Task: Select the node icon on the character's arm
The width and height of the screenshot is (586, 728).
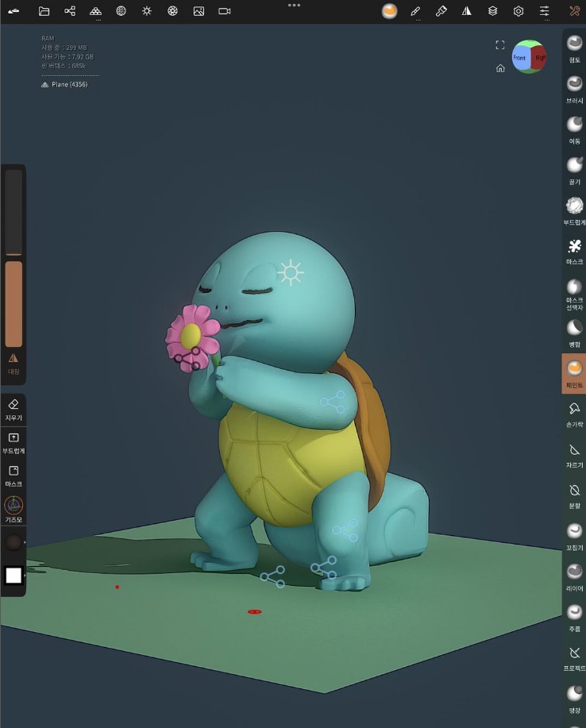Action: pyautogui.click(x=333, y=402)
